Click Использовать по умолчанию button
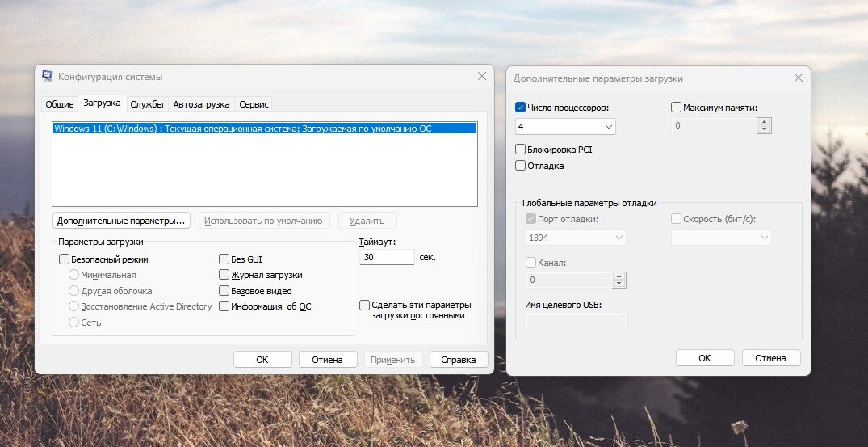Screen dimensions: 868x447 [x=263, y=221]
